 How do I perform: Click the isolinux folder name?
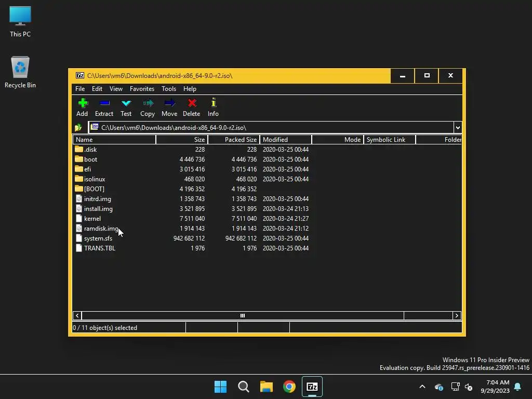tap(95, 179)
